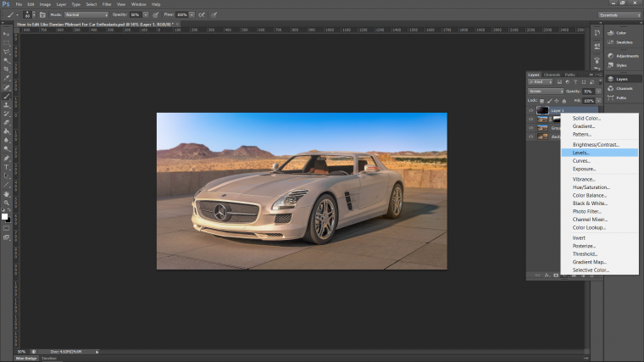Open the Adjustments panel button
This screenshot has height=362, width=644.
pos(623,56)
